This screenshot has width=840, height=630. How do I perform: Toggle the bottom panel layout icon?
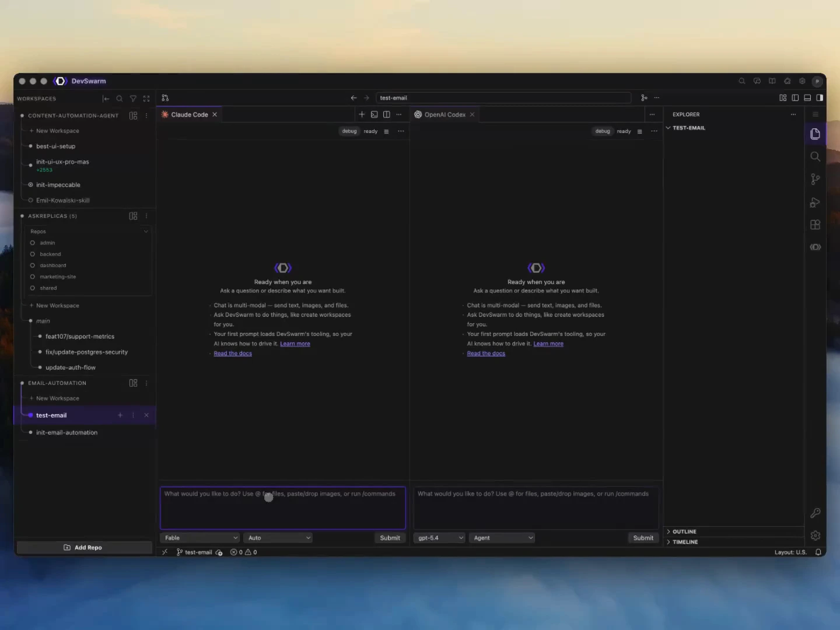(807, 98)
